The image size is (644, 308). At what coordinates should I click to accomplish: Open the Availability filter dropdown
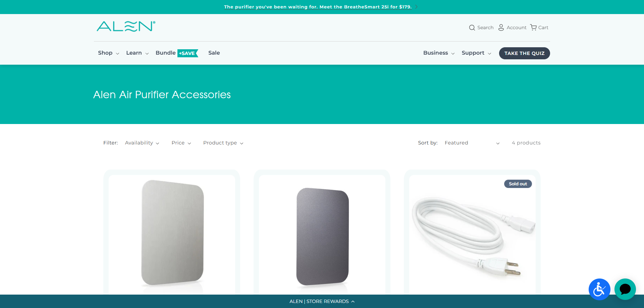(x=142, y=143)
